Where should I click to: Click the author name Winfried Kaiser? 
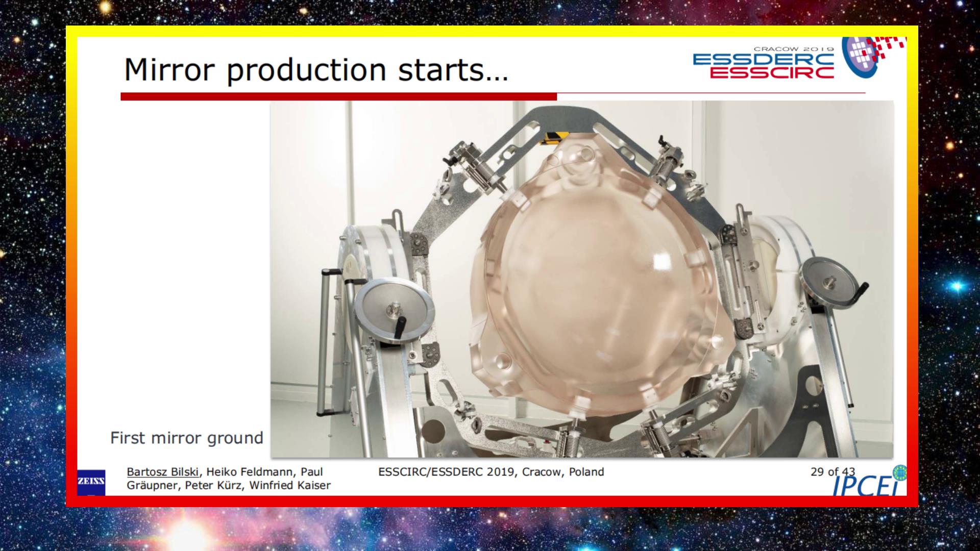click(290, 486)
